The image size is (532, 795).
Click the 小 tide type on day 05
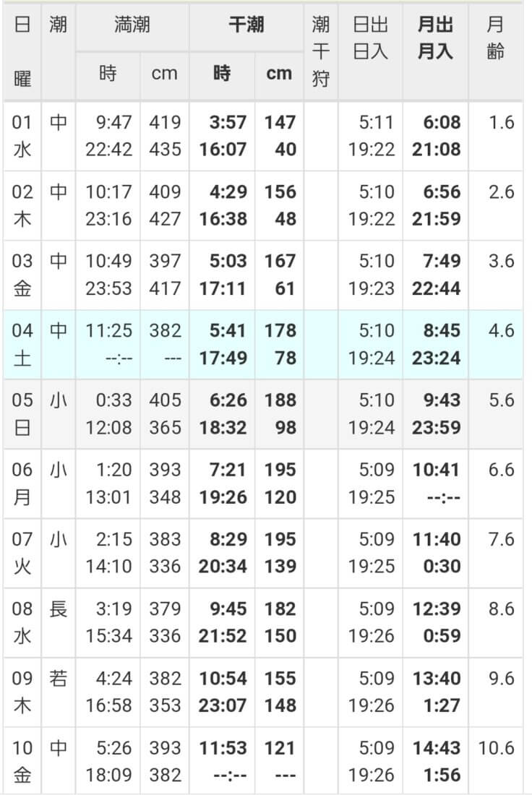click(59, 400)
